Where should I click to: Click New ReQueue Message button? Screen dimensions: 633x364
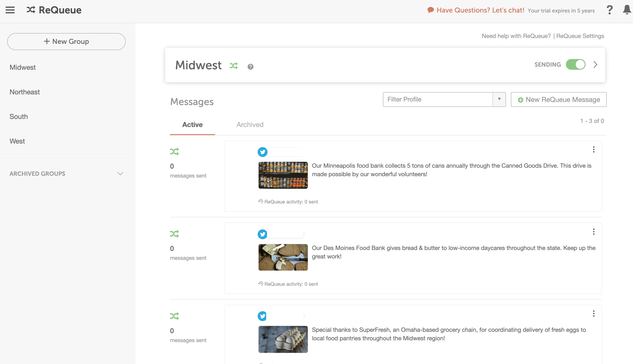pyautogui.click(x=559, y=99)
